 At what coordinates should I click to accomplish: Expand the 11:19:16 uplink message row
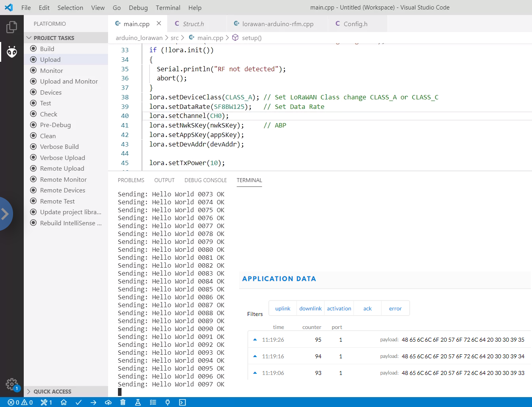coord(255,356)
